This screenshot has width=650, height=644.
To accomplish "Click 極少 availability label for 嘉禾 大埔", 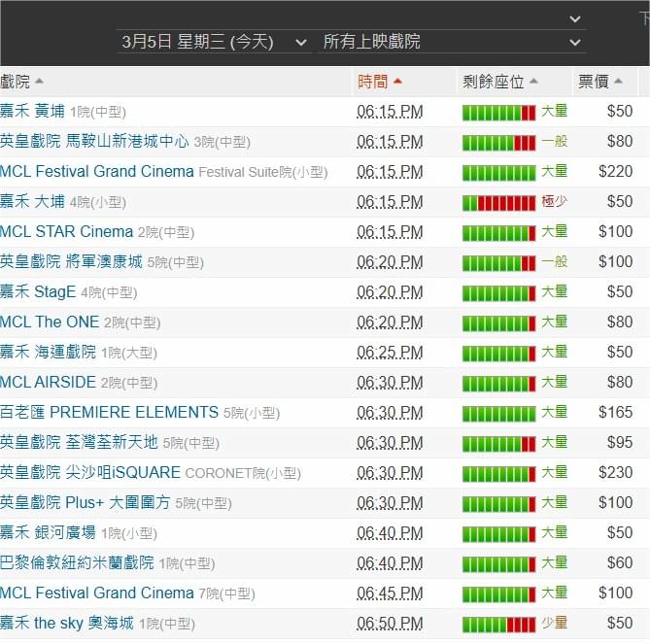I will pyautogui.click(x=554, y=201).
